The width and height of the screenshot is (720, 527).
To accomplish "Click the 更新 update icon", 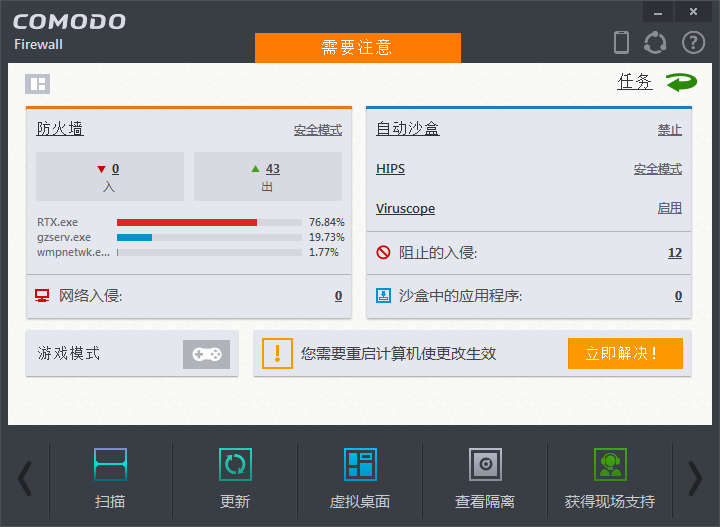I will click(235, 465).
